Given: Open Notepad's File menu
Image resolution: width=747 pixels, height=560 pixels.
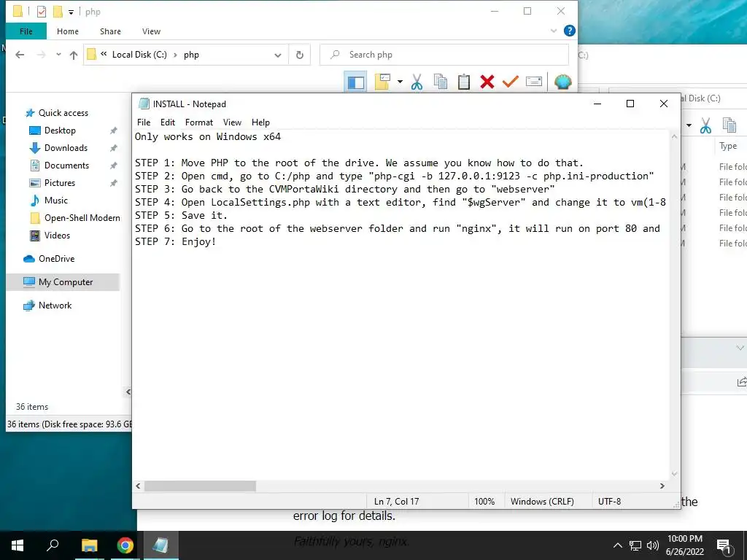Looking at the screenshot, I should [x=144, y=122].
